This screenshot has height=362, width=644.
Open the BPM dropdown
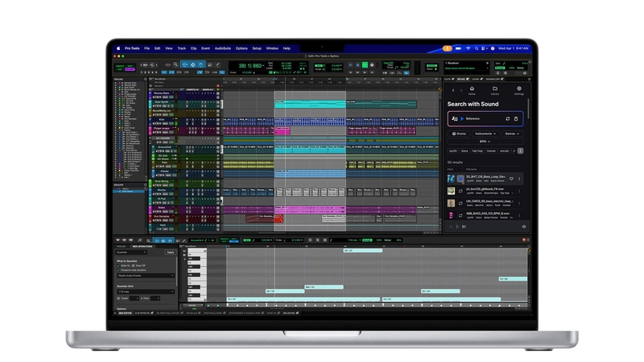485,142
